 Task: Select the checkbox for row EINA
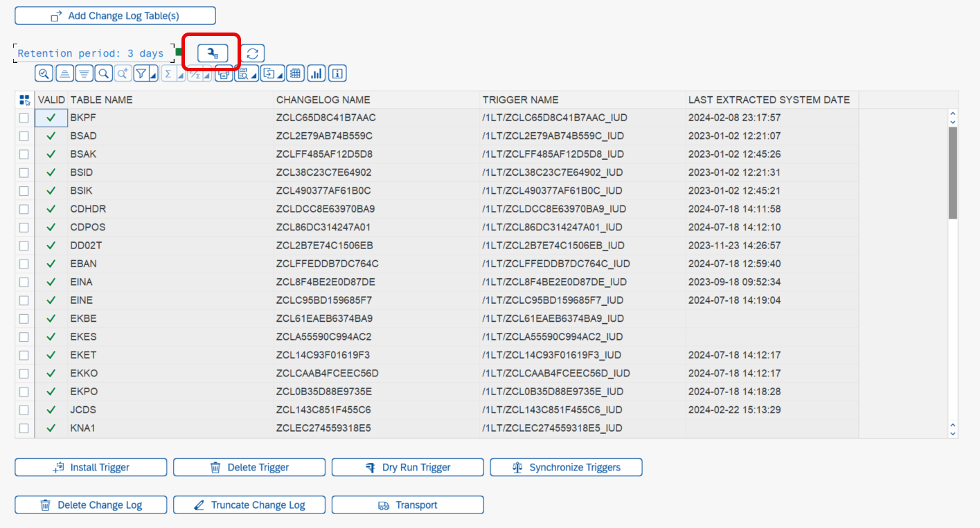(24, 282)
